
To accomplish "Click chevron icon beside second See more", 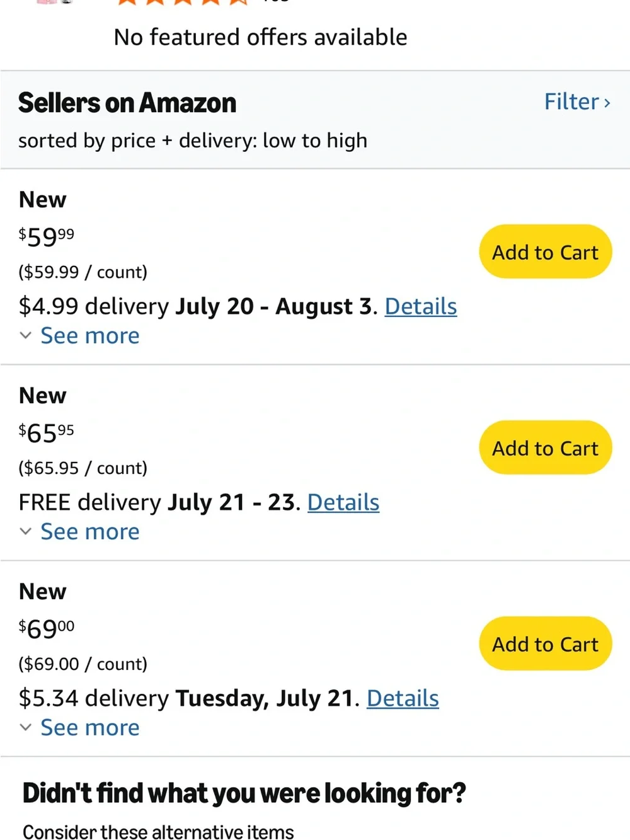I will point(26,532).
